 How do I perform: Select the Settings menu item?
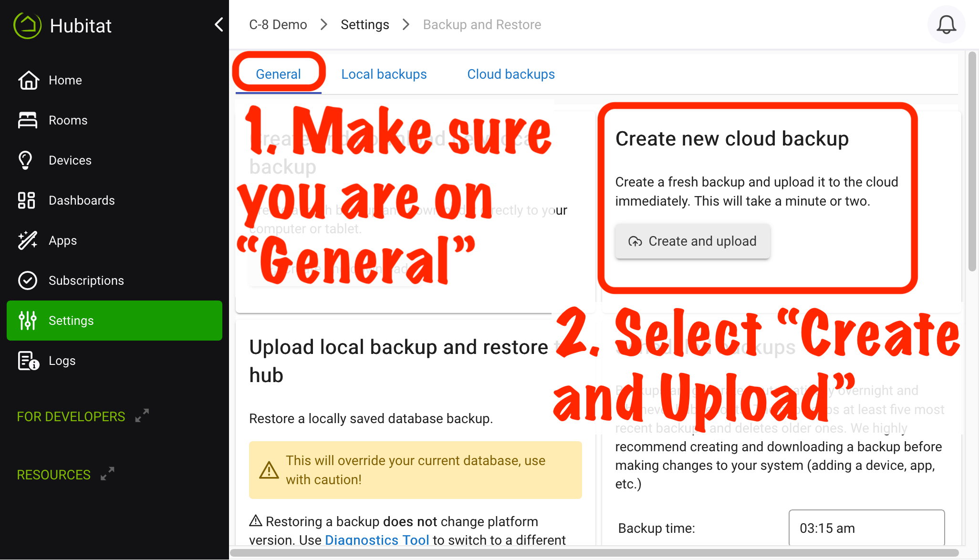tap(115, 321)
